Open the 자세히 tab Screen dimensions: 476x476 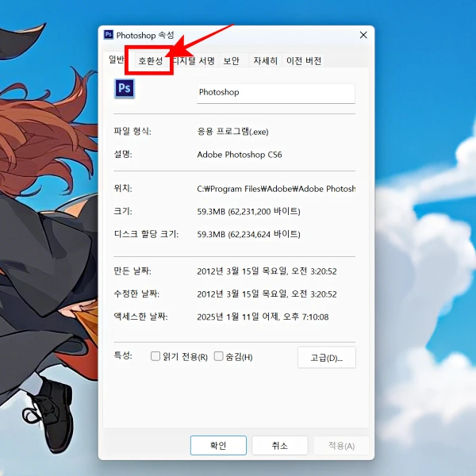coord(266,61)
